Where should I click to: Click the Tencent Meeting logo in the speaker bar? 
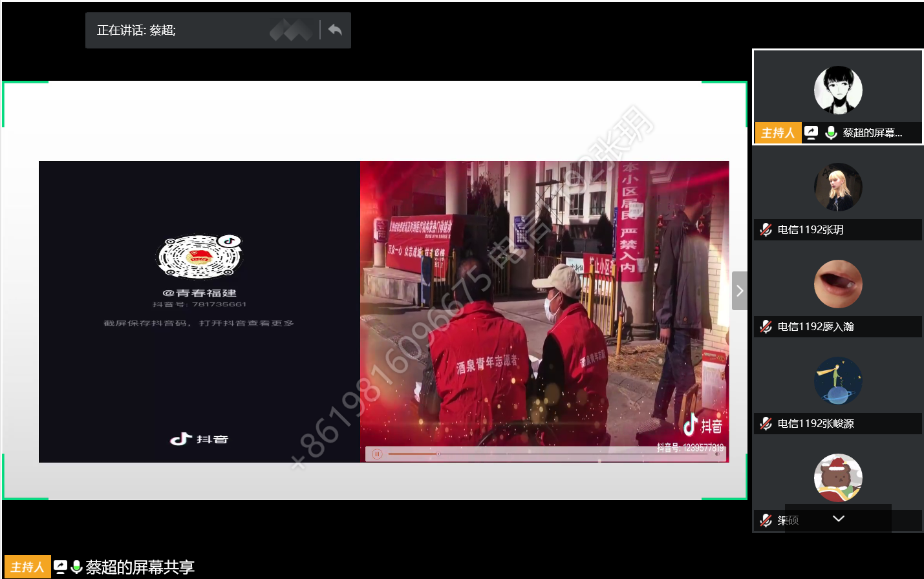(290, 30)
